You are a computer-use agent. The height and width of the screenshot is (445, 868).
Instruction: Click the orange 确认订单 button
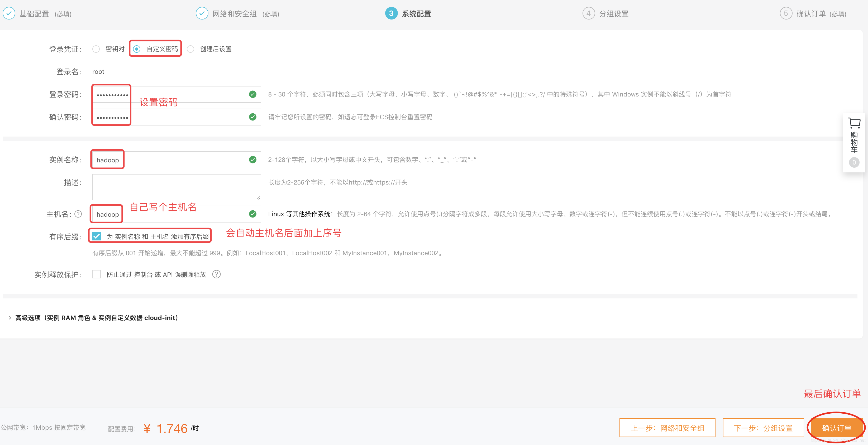[x=836, y=428]
